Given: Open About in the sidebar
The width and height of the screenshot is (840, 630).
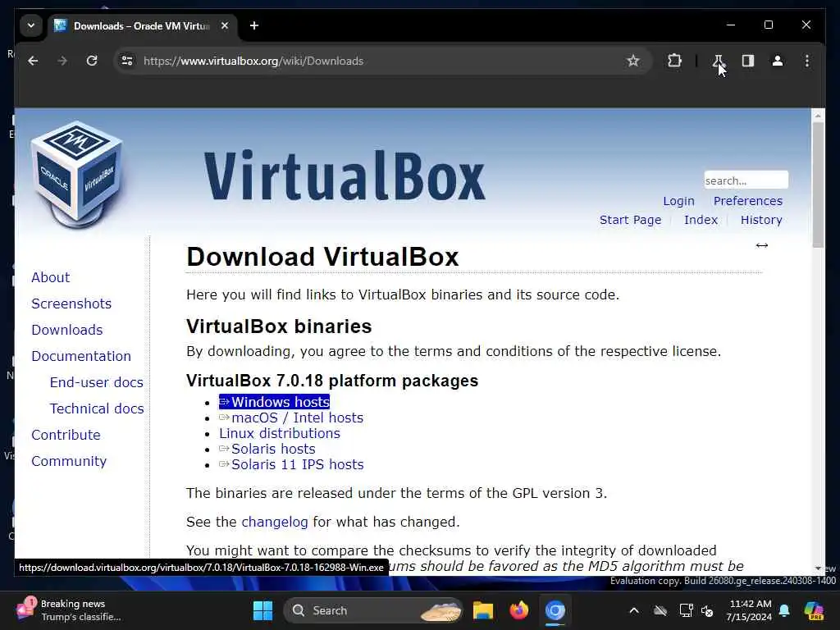Looking at the screenshot, I should tap(50, 277).
